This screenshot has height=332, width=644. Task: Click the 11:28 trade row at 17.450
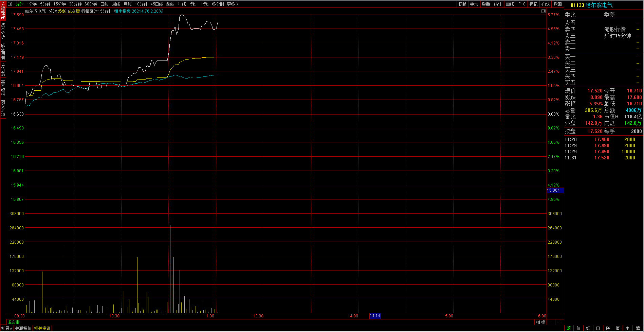click(603, 139)
